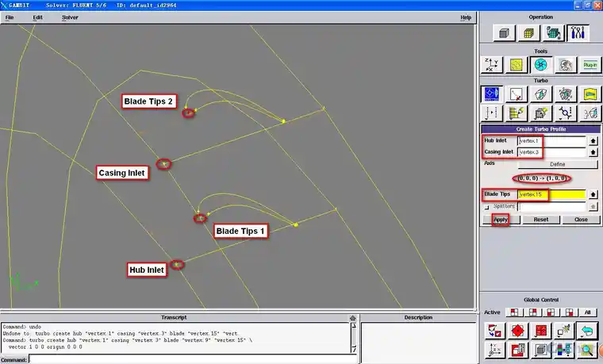Click the yellow Turbo 2D view icon
The height and width of the screenshot is (364, 603).
(x=590, y=94)
